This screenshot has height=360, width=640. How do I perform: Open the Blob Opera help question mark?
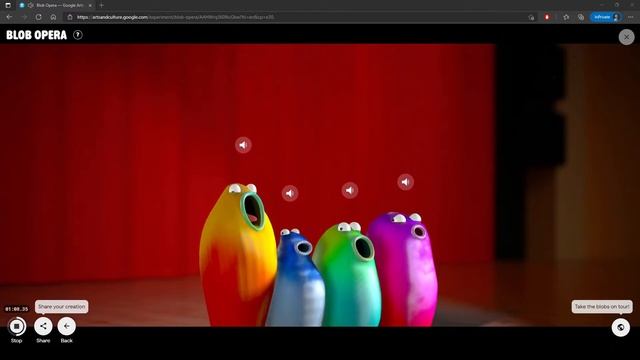click(78, 35)
